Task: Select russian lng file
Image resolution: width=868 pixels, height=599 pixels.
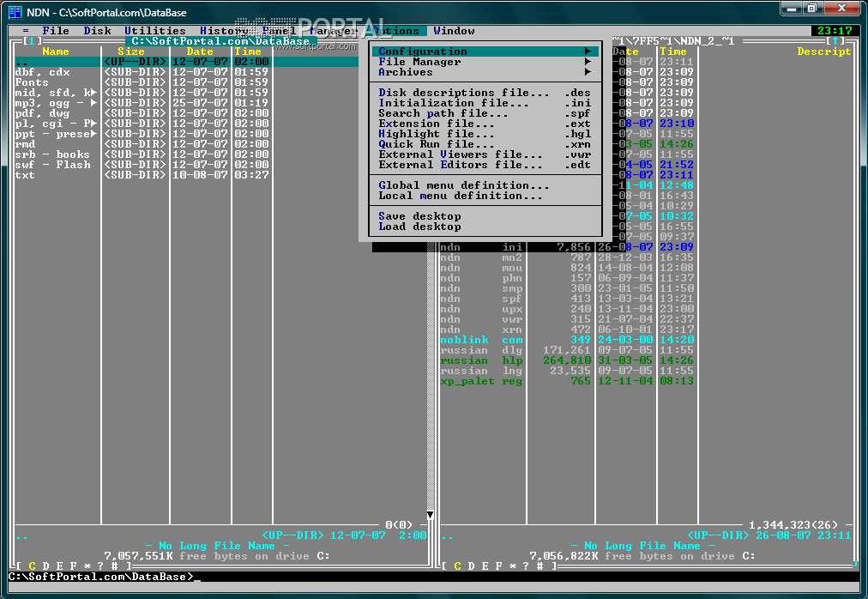Action: coord(566,371)
